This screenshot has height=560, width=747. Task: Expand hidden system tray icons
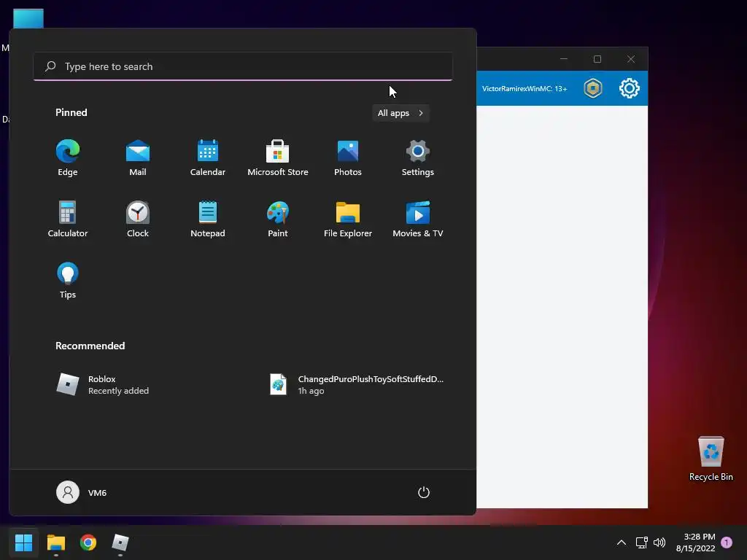click(622, 542)
